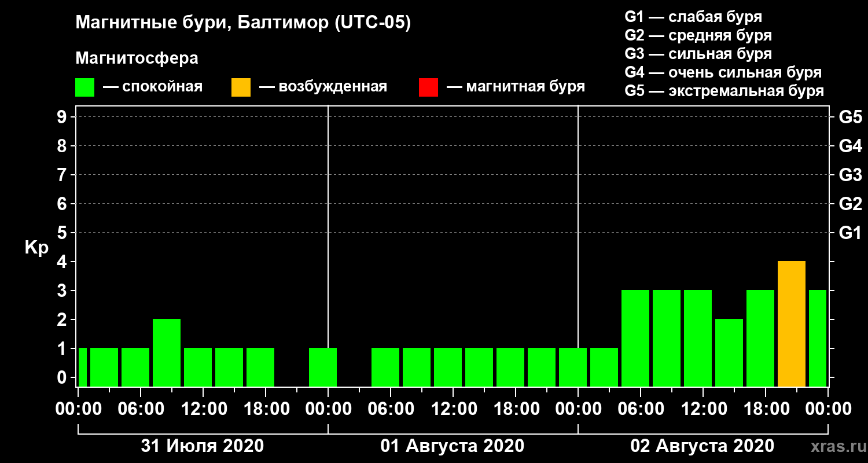Click the '12:00' time label of 01 Августа

pos(453,409)
